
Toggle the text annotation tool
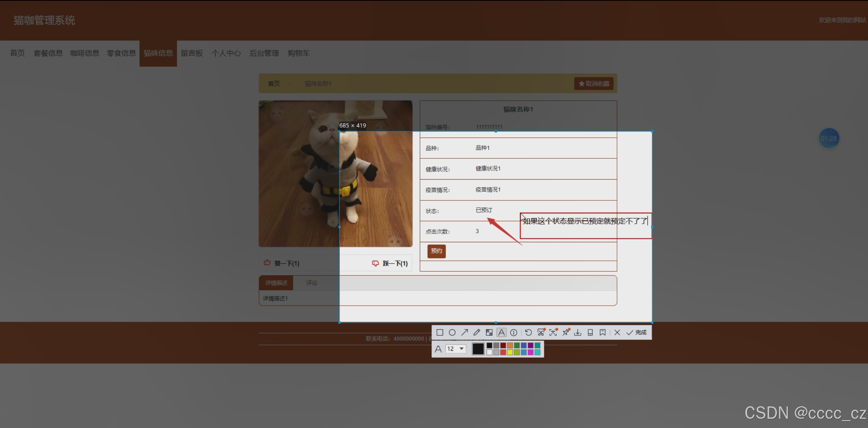(x=501, y=333)
